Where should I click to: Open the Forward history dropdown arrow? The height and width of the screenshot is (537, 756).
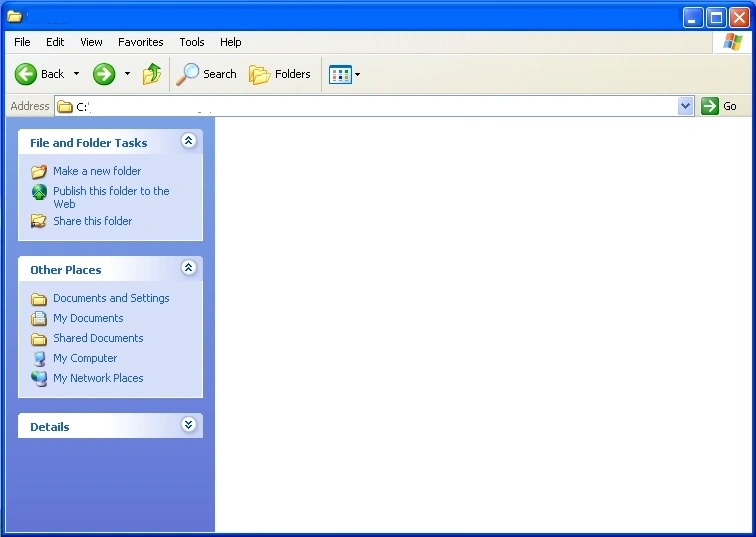tap(127, 74)
